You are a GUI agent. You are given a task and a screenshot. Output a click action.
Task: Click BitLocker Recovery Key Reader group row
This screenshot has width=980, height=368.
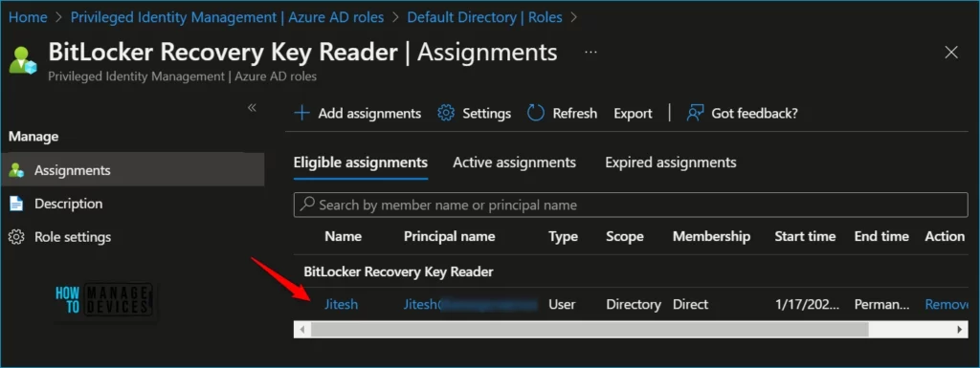pyautogui.click(x=631, y=271)
